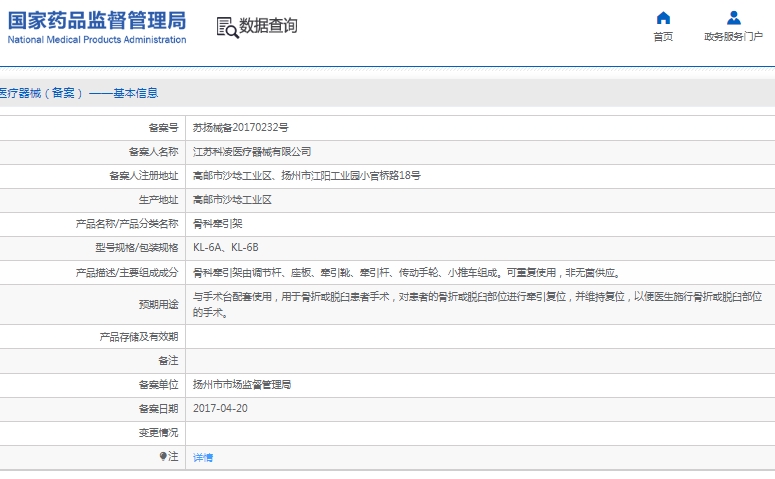Click the 备案日期 label

tap(158, 409)
